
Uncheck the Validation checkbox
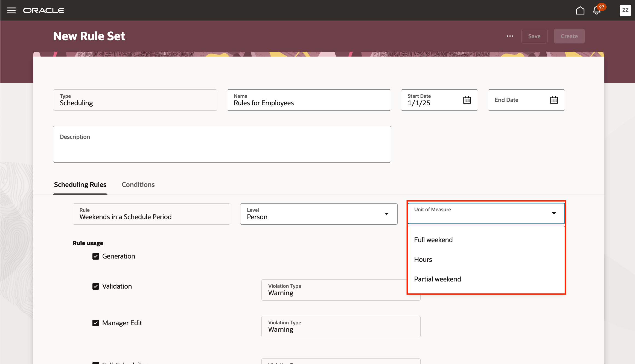tap(96, 286)
